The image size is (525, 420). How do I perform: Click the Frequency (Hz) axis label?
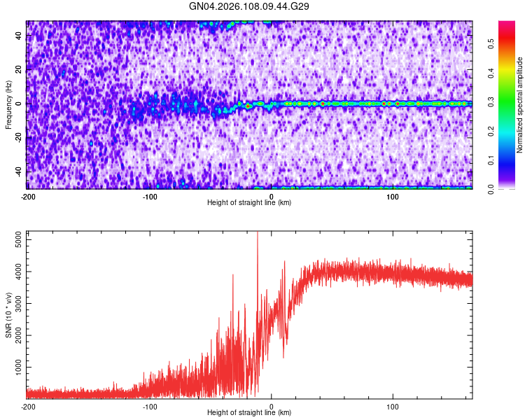pyautogui.click(x=8, y=105)
